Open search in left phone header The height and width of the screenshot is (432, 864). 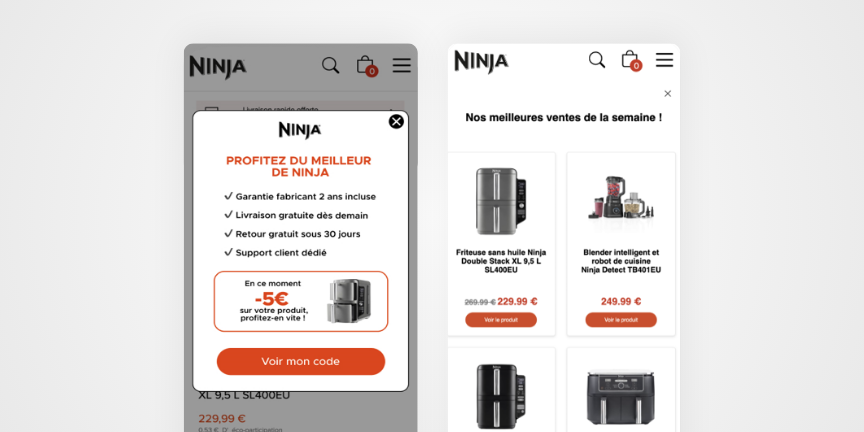[331, 66]
